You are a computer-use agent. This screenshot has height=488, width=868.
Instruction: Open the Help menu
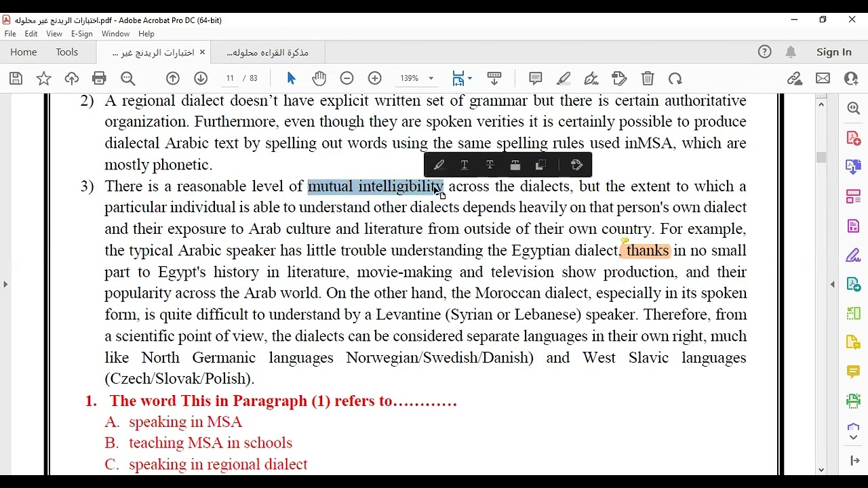146,34
